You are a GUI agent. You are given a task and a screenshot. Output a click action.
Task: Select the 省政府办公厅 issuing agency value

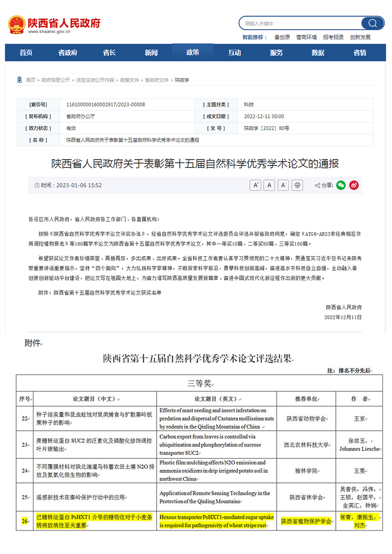pyautogui.click(x=80, y=116)
